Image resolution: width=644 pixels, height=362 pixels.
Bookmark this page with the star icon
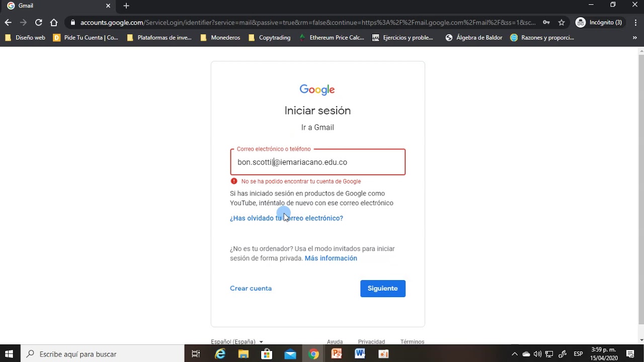click(561, 23)
